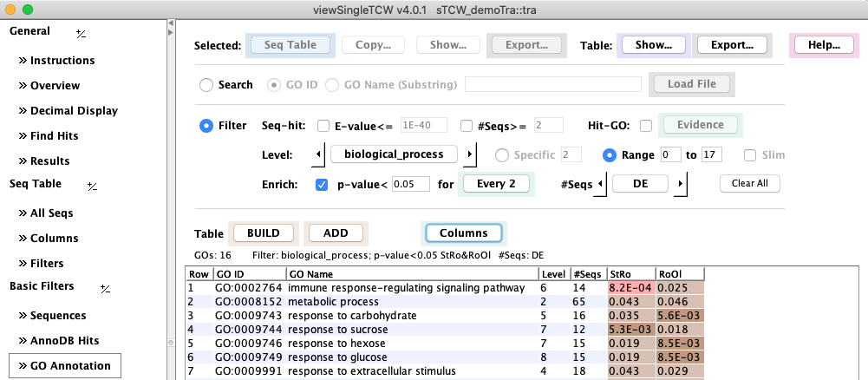This screenshot has height=380, width=868.
Task: Uncheck the Enrich p-value checkbox
Action: [322, 184]
